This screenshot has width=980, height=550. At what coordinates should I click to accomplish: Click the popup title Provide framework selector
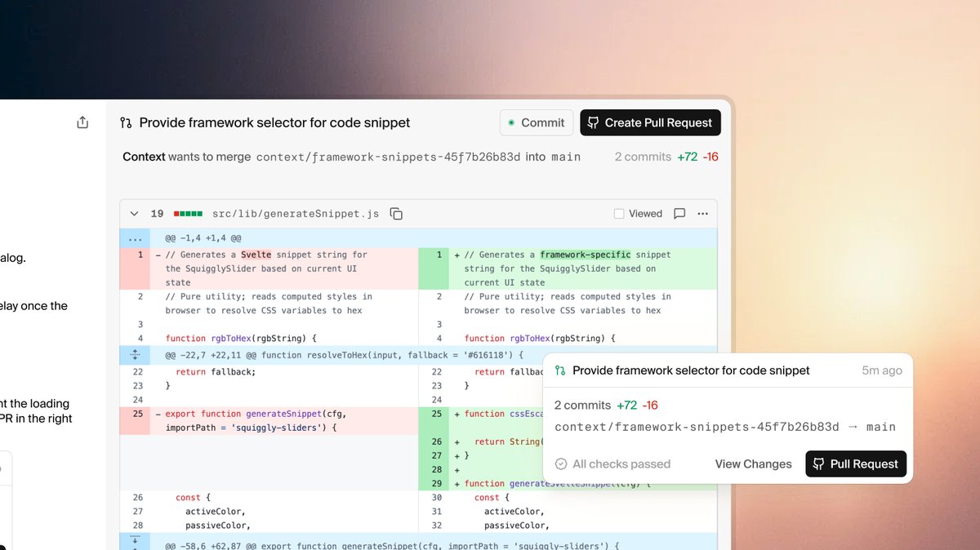coord(691,370)
